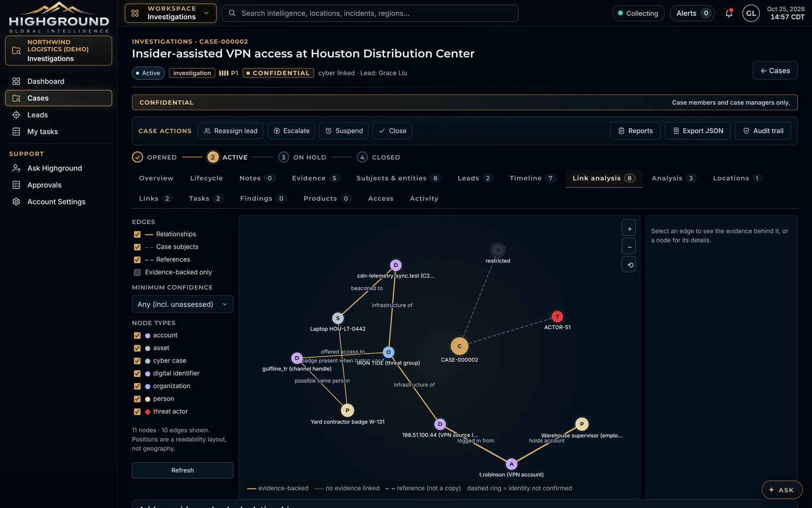Enable Evidence-backed only filter
Screen dimensions: 812x508
point(137,272)
